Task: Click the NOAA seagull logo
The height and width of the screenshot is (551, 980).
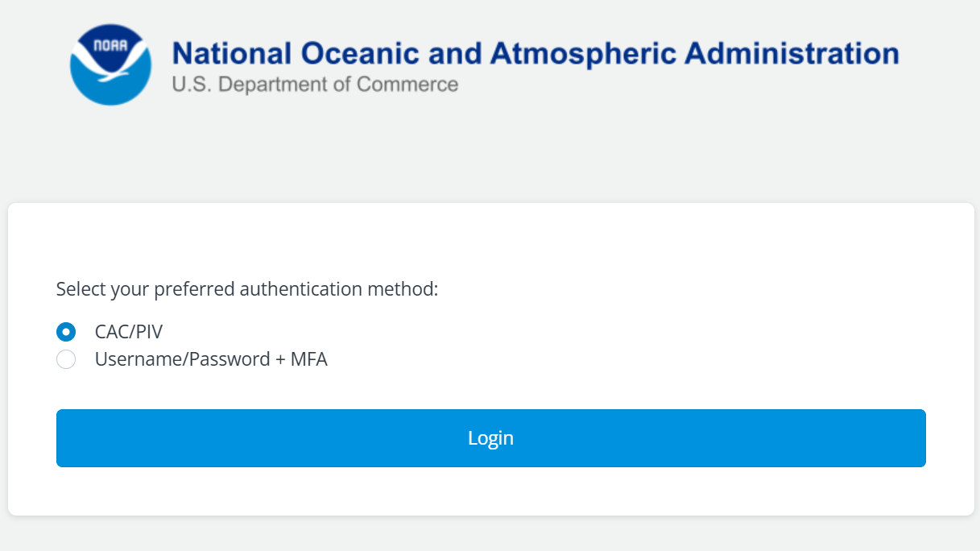Action: [x=110, y=64]
